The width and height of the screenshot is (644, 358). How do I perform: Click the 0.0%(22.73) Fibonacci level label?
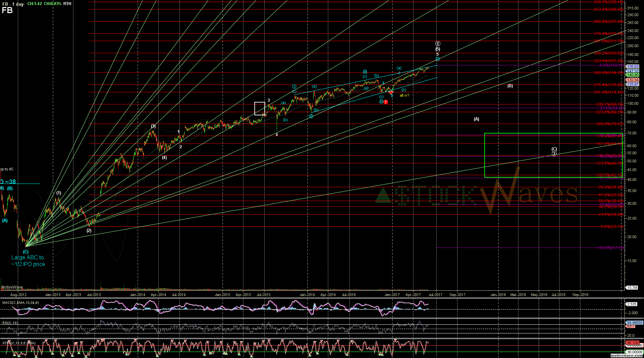(x=612, y=227)
